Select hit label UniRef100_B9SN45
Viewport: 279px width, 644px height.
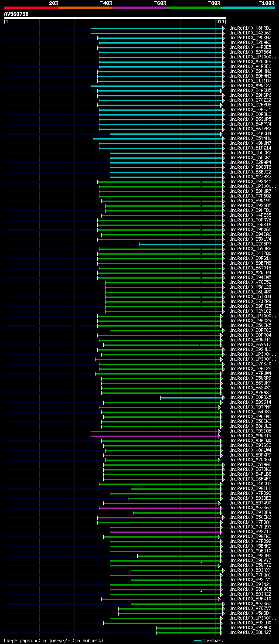click(x=250, y=181)
